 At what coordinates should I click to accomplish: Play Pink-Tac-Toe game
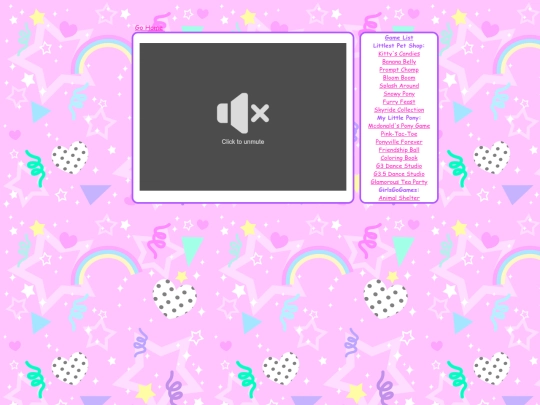[x=399, y=134]
